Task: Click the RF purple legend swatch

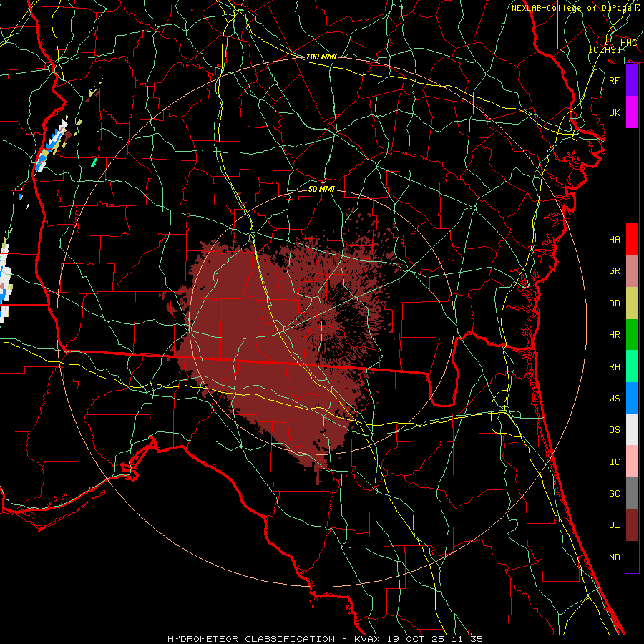Action: (x=632, y=80)
